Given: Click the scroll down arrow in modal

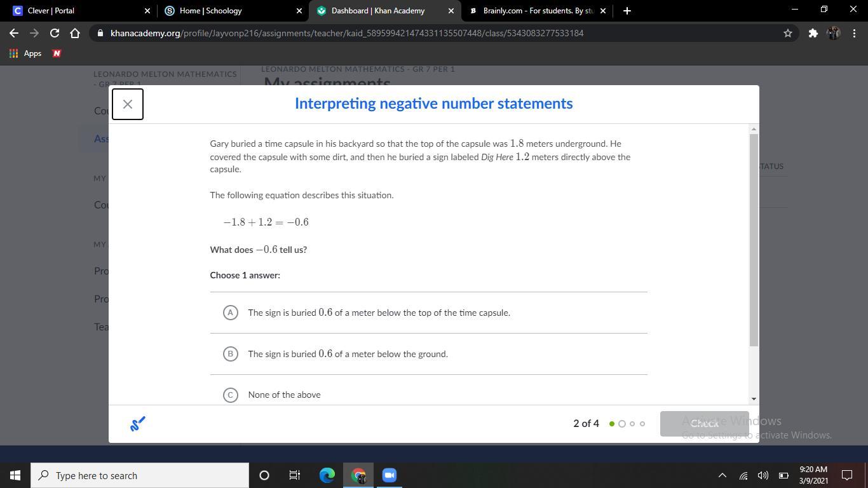Looking at the screenshot, I should tap(754, 399).
